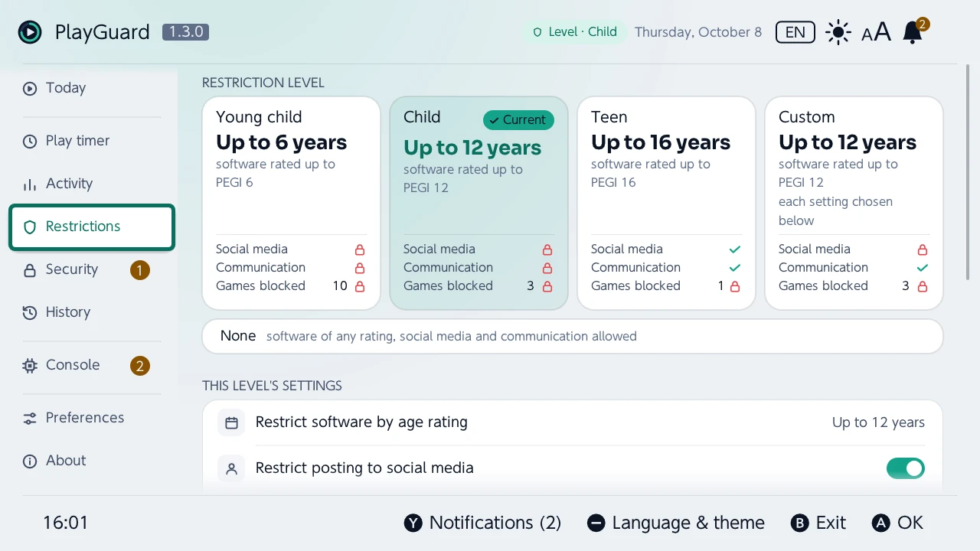Click the About info icon
The width and height of the screenshot is (980, 551).
(30, 461)
